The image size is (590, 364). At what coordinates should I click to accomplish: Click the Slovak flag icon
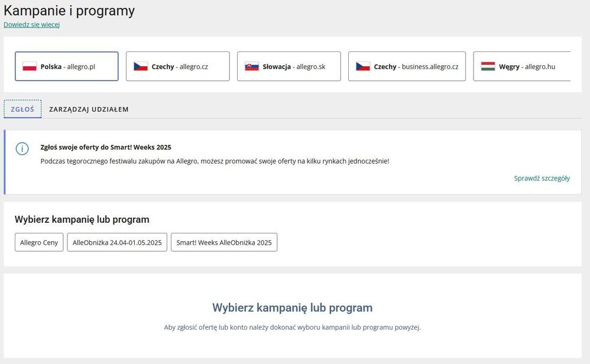click(x=252, y=67)
